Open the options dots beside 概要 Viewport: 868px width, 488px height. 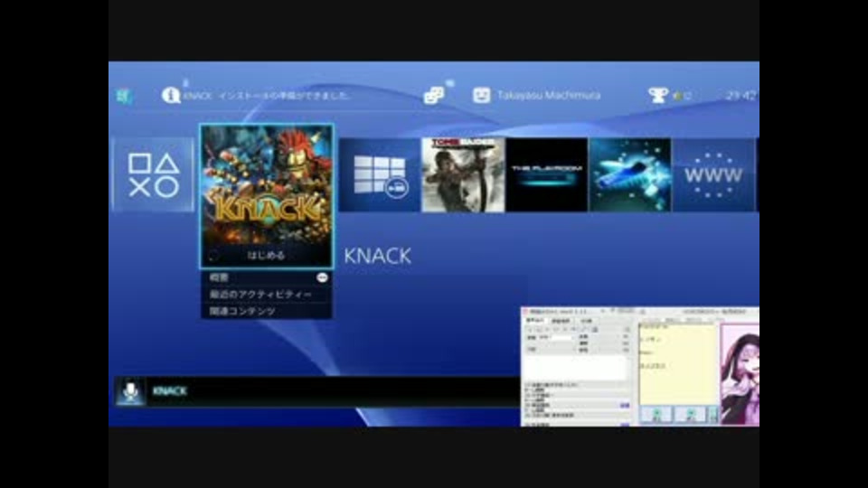click(x=322, y=277)
